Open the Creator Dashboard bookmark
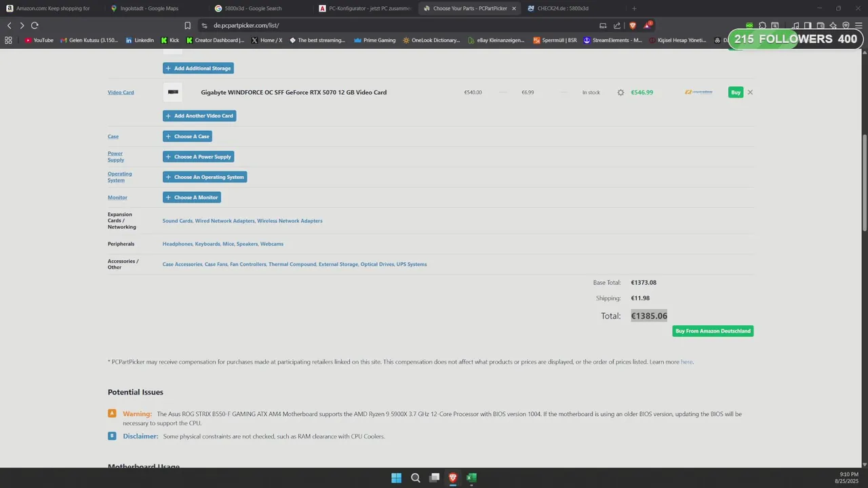The width and height of the screenshot is (868, 488). (215, 40)
